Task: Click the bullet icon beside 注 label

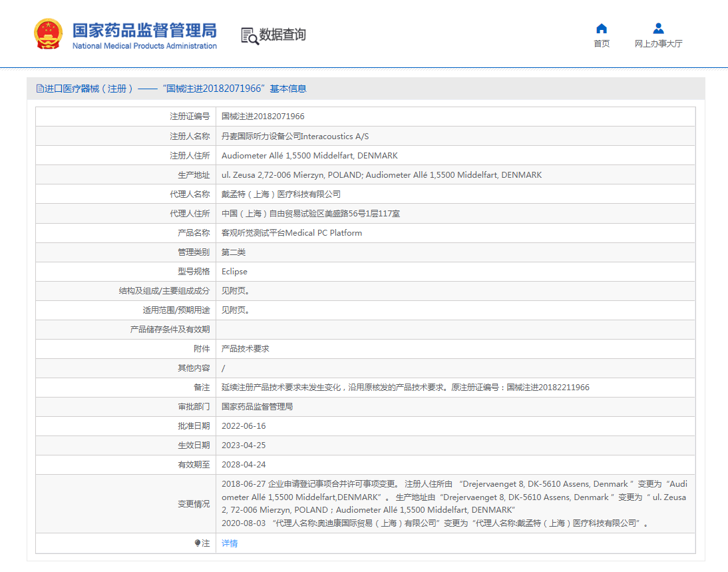Action: point(198,543)
